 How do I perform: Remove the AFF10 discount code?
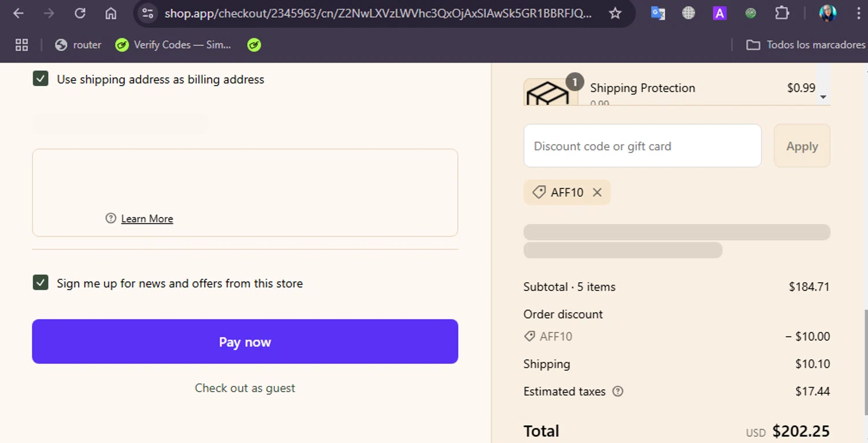[x=597, y=193]
